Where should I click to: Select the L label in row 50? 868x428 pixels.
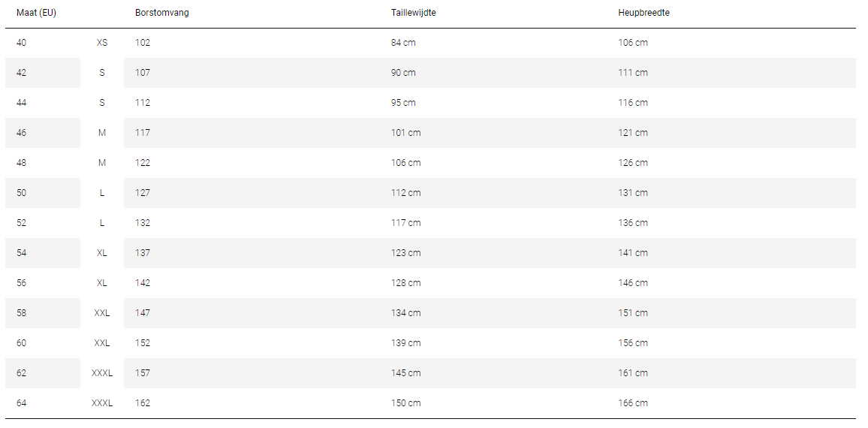[102, 193]
